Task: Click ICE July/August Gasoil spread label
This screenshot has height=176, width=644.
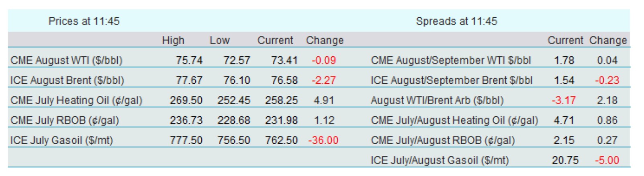Action: click(x=440, y=160)
